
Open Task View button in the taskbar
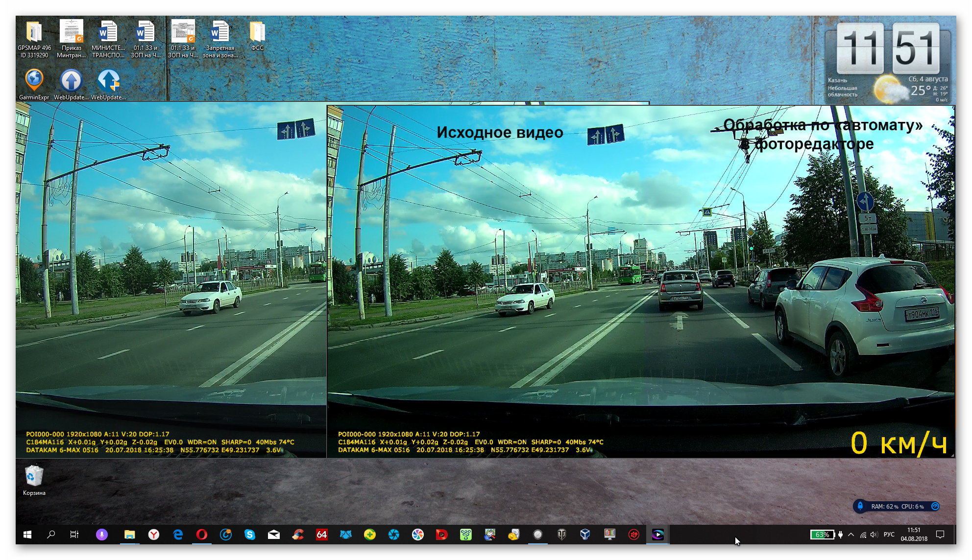click(74, 535)
